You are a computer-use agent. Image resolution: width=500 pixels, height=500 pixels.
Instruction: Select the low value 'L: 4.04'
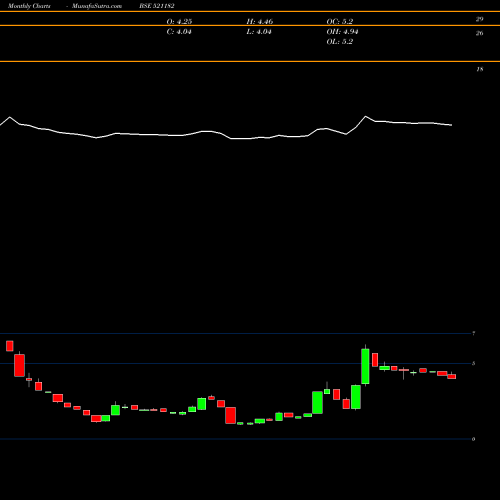(259, 32)
